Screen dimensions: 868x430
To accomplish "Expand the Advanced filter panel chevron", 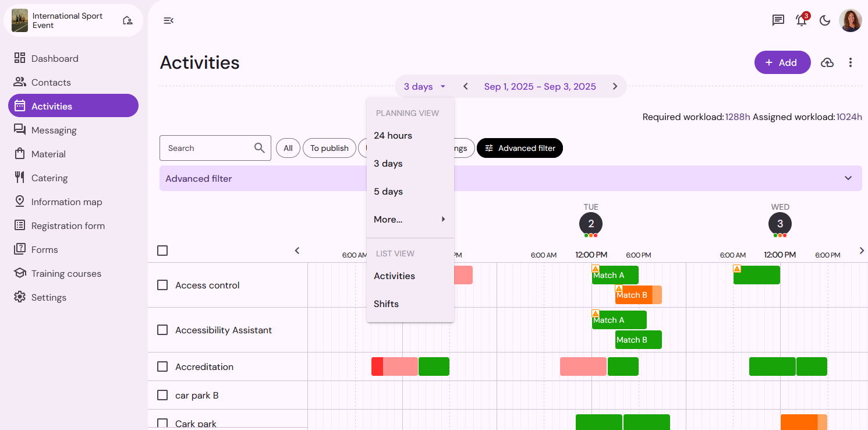I will [x=848, y=178].
